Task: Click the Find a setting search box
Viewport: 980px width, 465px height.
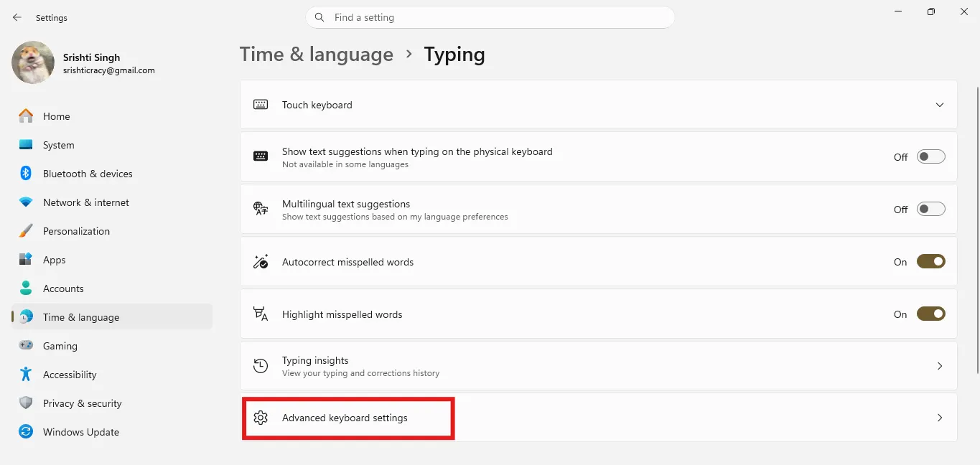Action: point(490,17)
